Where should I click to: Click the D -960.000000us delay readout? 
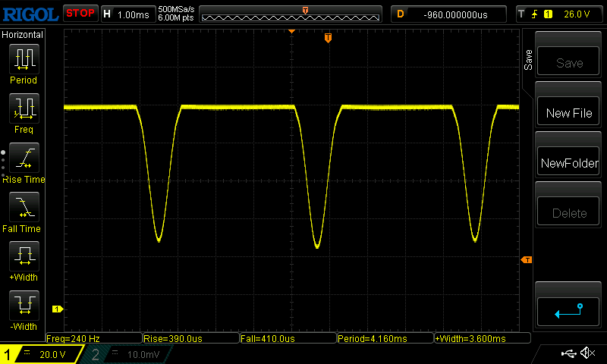[448, 14]
